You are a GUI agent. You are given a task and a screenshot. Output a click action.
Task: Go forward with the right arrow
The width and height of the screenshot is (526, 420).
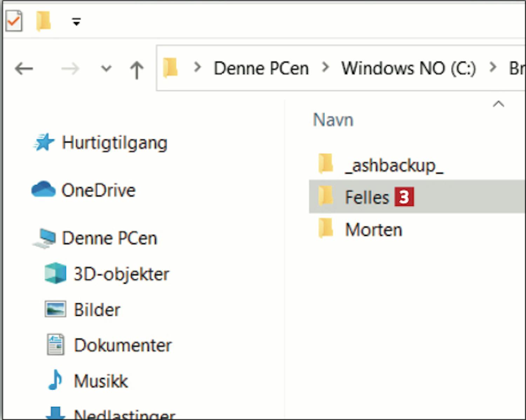[x=70, y=69]
